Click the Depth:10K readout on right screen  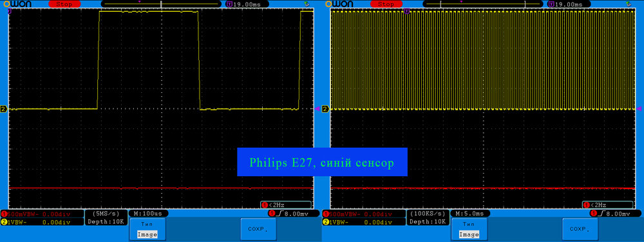pos(427,222)
